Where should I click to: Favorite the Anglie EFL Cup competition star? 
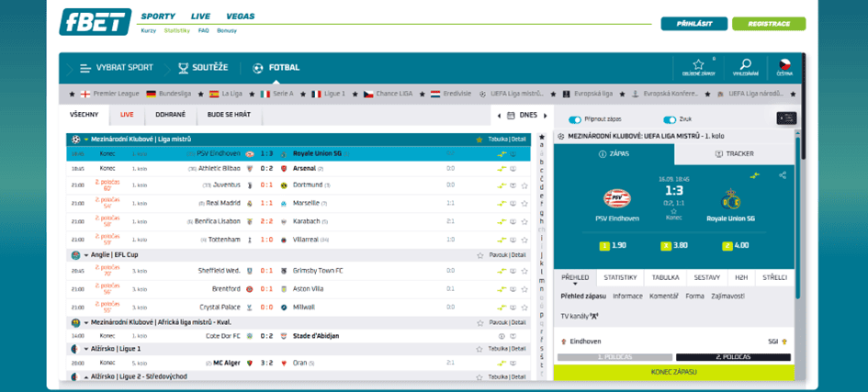480,255
